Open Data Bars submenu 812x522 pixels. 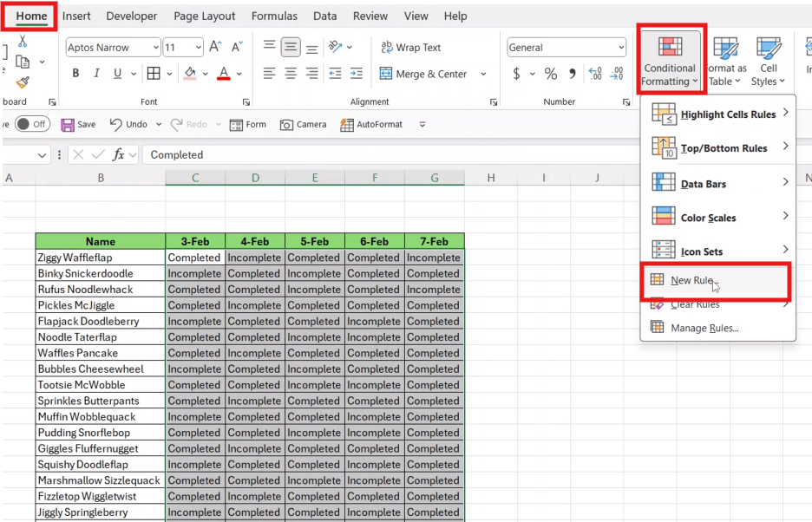coord(717,184)
